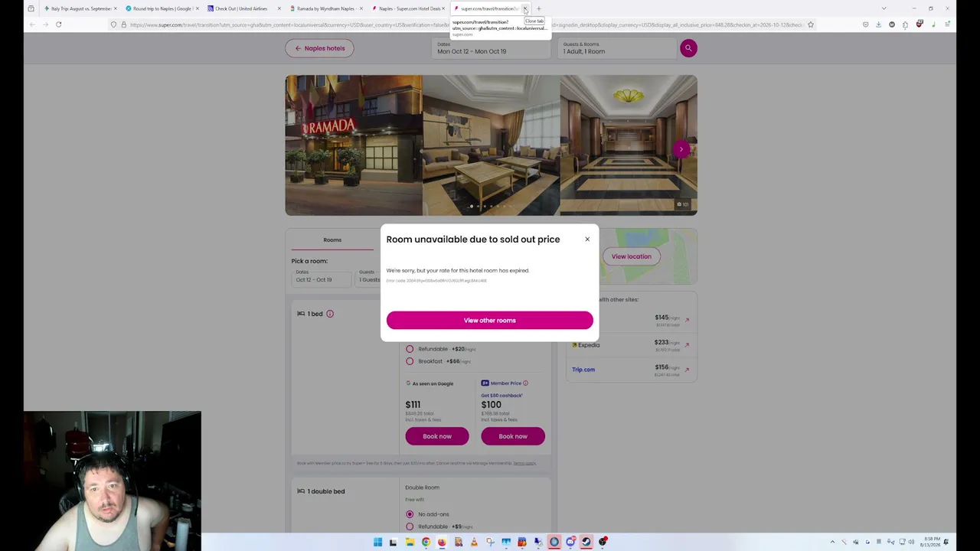Switch to Round trip to Naples Google tab

click(161, 8)
